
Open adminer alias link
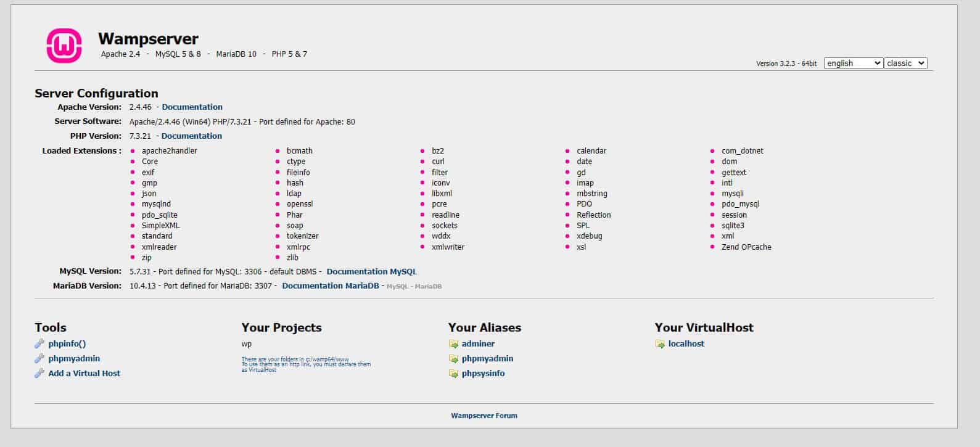pyautogui.click(x=478, y=344)
